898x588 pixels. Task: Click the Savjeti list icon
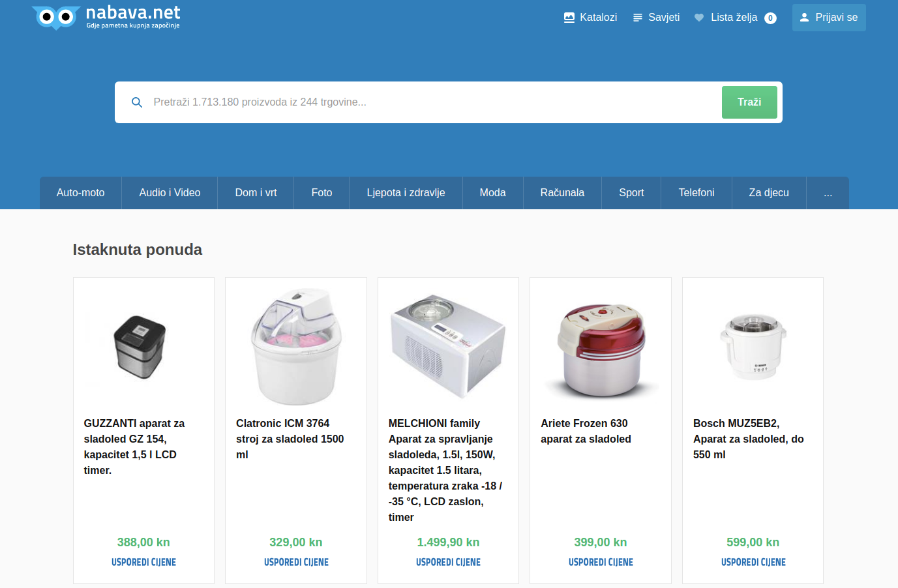638,18
